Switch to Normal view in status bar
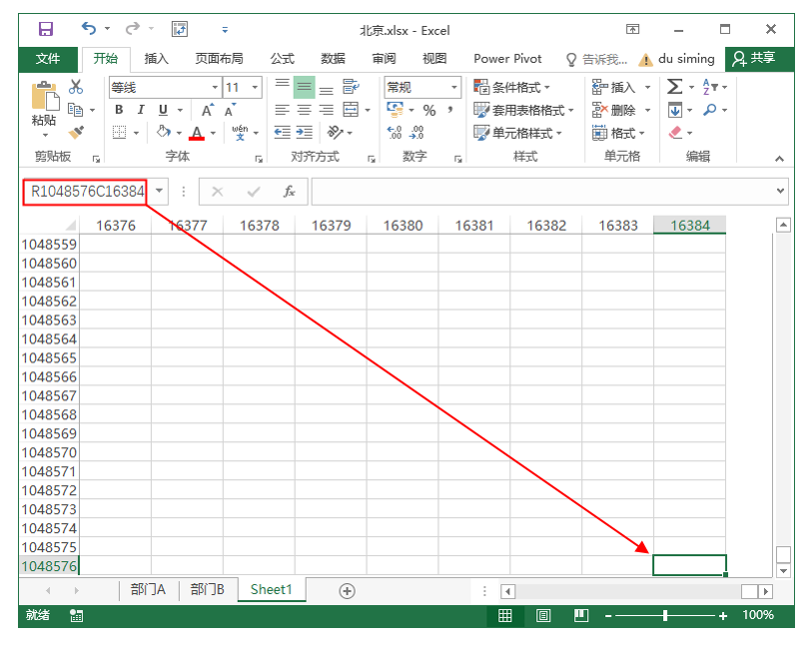 point(505,615)
